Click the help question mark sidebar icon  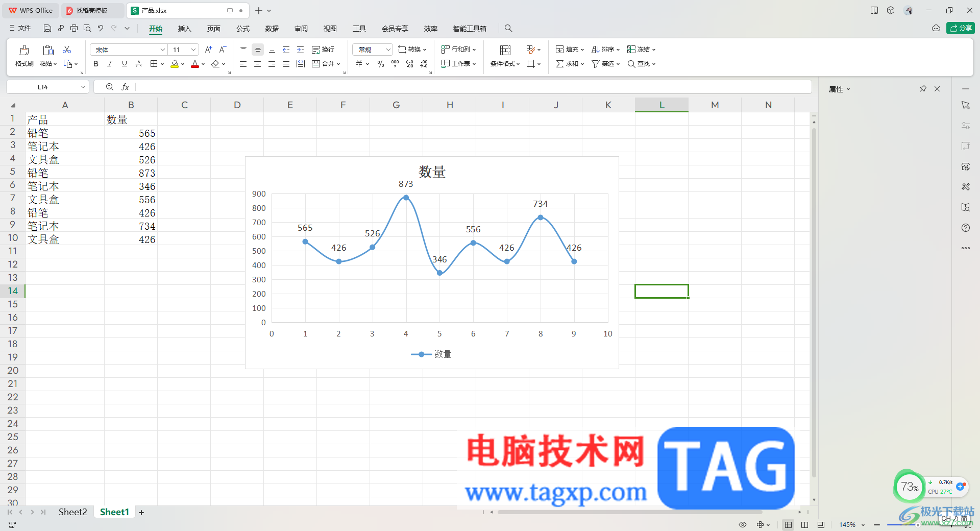pyautogui.click(x=966, y=228)
